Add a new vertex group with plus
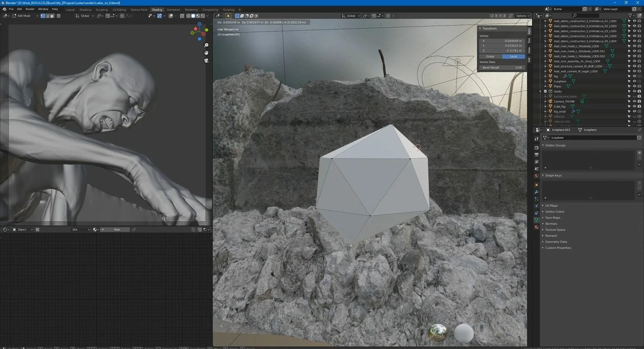644x349 pixels. [639, 153]
